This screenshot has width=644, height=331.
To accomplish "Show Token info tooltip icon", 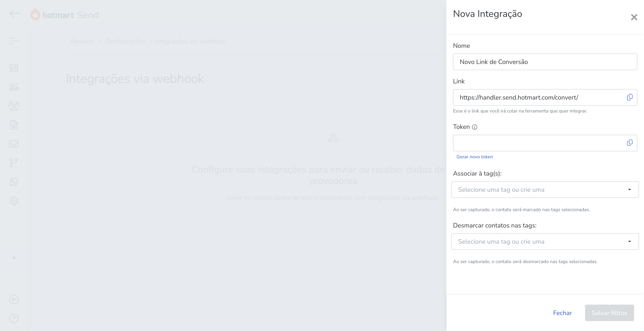I will pyautogui.click(x=475, y=127).
